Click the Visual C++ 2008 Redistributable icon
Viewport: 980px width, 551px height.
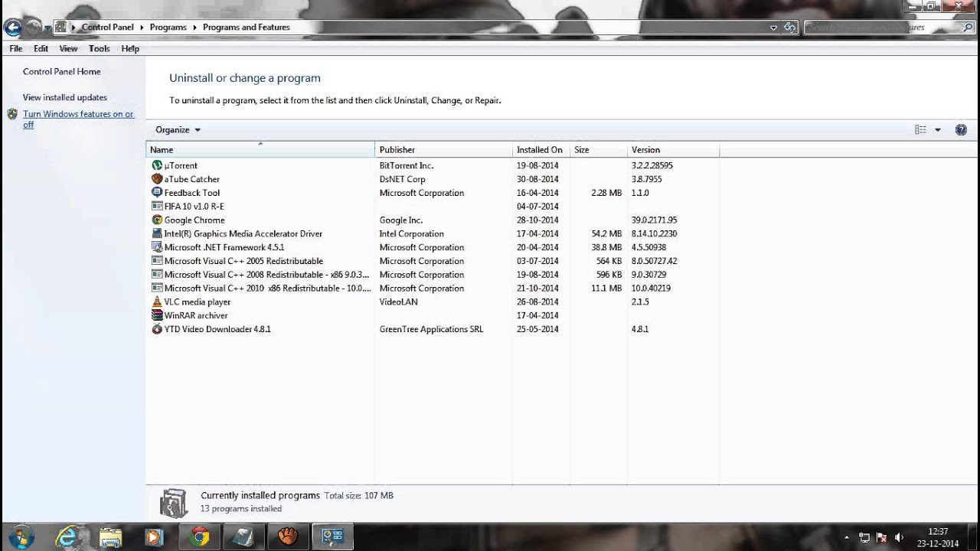157,275
